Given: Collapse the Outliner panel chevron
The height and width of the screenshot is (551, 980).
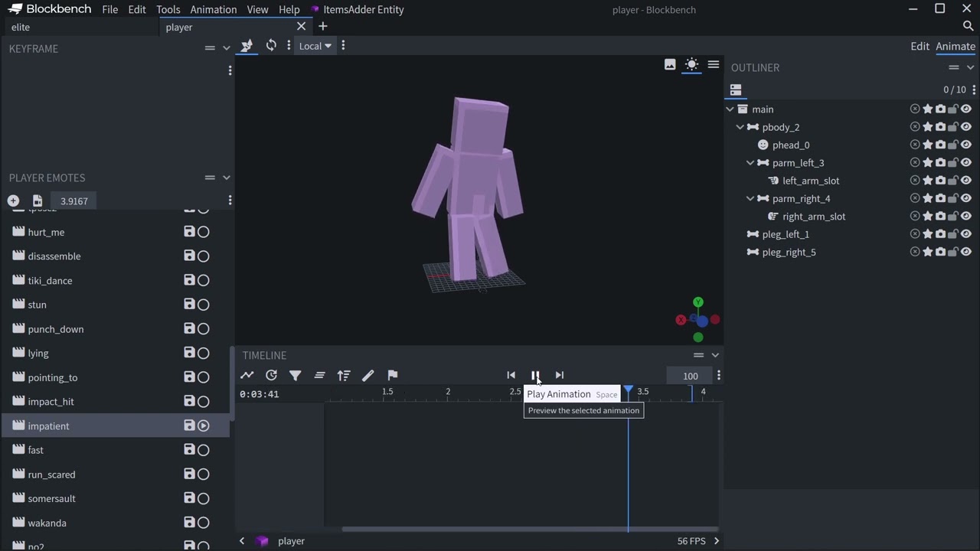Looking at the screenshot, I should (x=970, y=67).
